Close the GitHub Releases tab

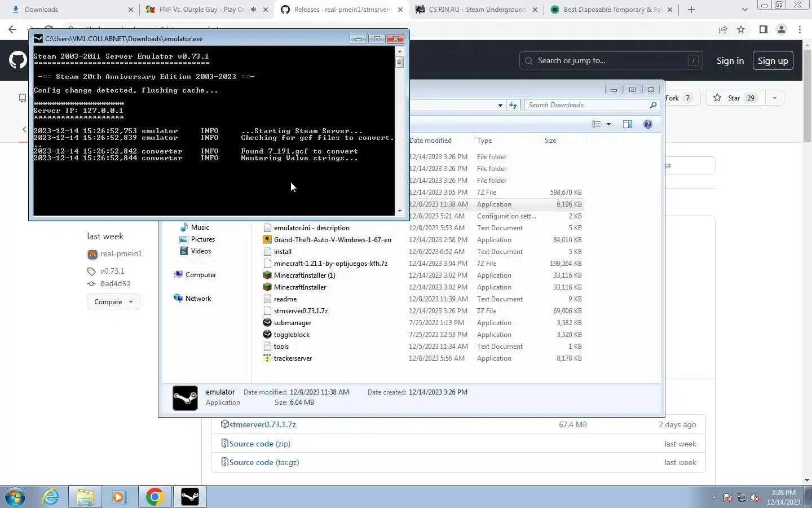pyautogui.click(x=400, y=10)
